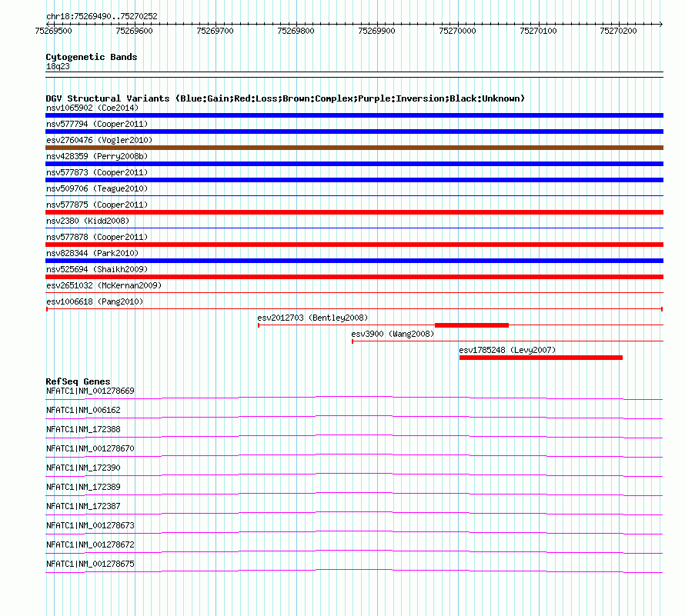
Task: Click transcript NFATC1|NM_172390
Action: click(83, 468)
